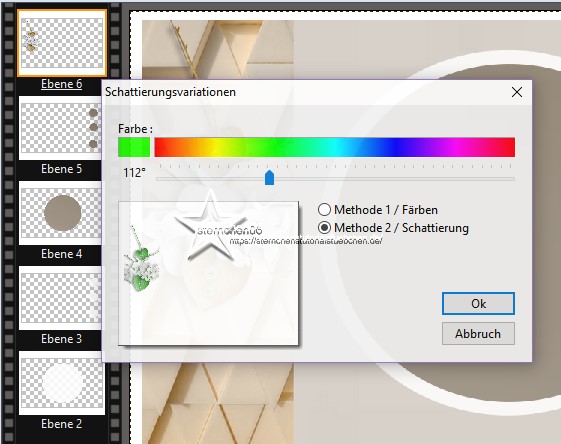Click the Ebene 5 layer name label
The width and height of the screenshot is (561, 444).
click(62, 169)
